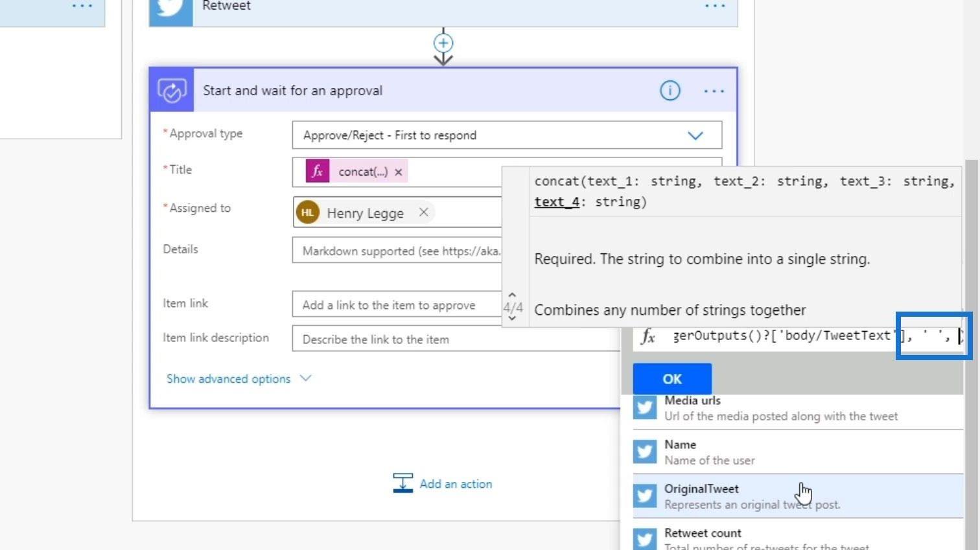Select Name dynamic content item
This screenshot has height=550, width=980.
(x=798, y=452)
